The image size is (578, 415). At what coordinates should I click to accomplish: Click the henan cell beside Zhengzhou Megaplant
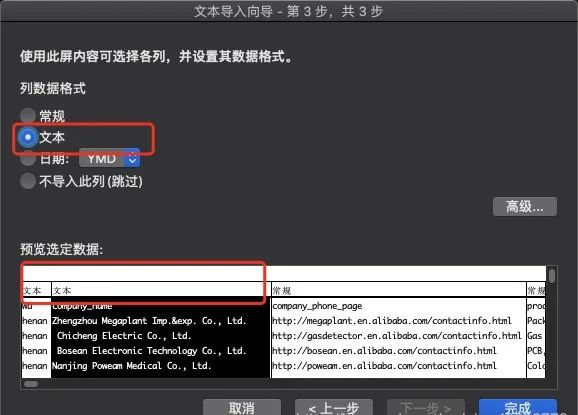(x=35, y=321)
